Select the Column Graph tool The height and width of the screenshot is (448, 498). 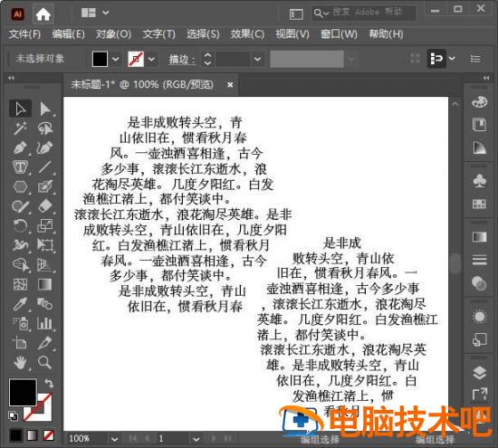45,323
